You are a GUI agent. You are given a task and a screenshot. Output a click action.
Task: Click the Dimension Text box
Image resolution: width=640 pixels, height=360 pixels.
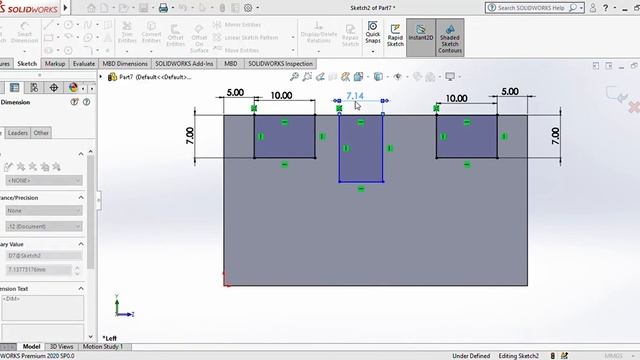[x=42, y=308]
